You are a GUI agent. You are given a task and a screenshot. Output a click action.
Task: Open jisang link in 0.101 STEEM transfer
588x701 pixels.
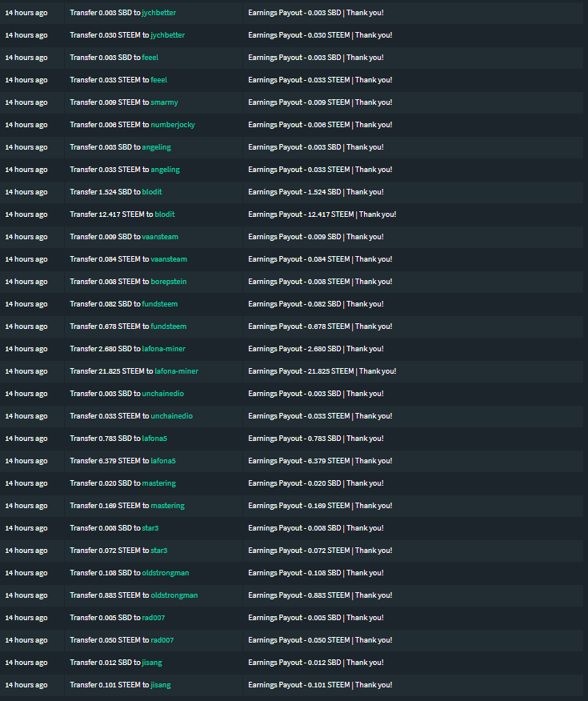(x=161, y=685)
